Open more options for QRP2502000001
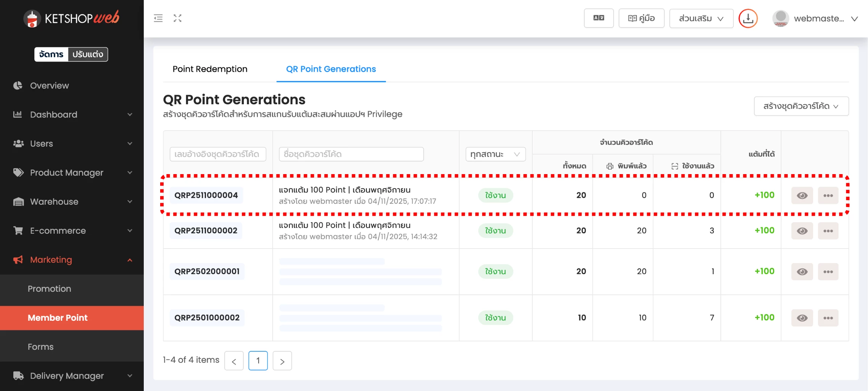Screen dimensions: 868x391 pyautogui.click(x=828, y=271)
